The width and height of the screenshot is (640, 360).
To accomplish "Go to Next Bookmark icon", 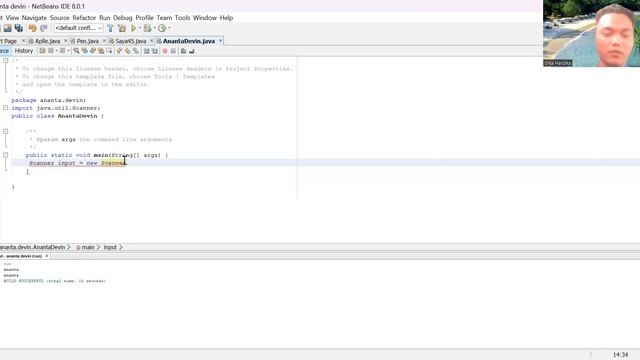I will [x=127, y=51].
